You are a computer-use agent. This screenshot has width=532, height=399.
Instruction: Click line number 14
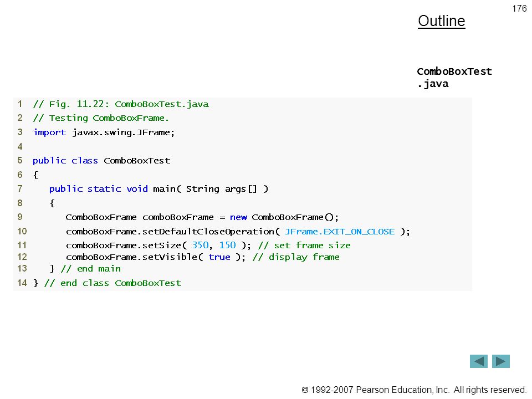[22, 283]
